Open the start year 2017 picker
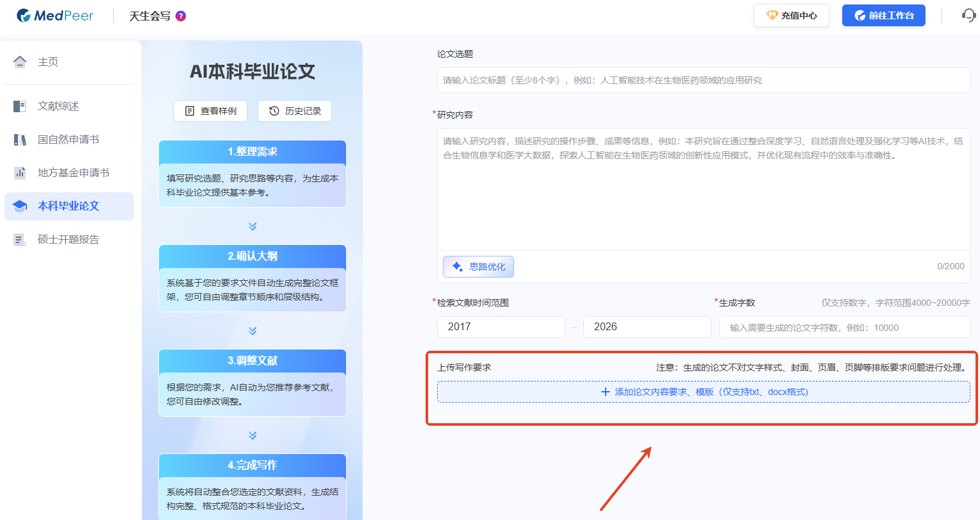980x520 pixels. coord(501,327)
